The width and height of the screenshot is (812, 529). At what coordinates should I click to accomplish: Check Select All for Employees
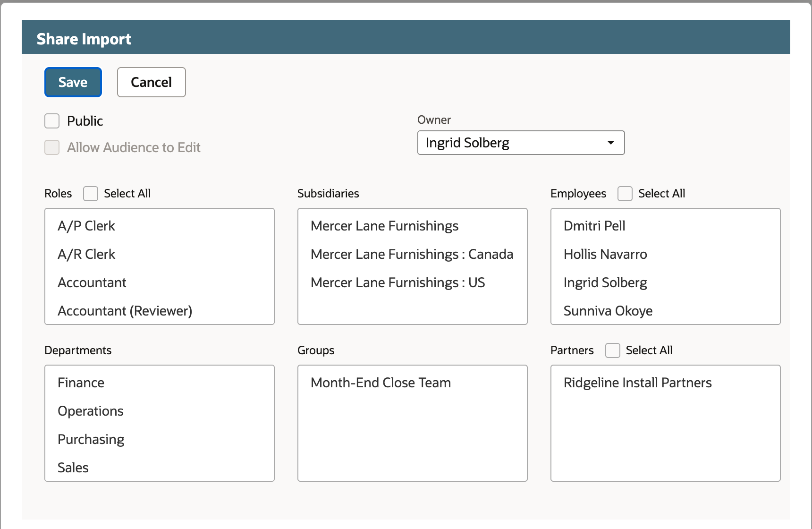tap(625, 194)
